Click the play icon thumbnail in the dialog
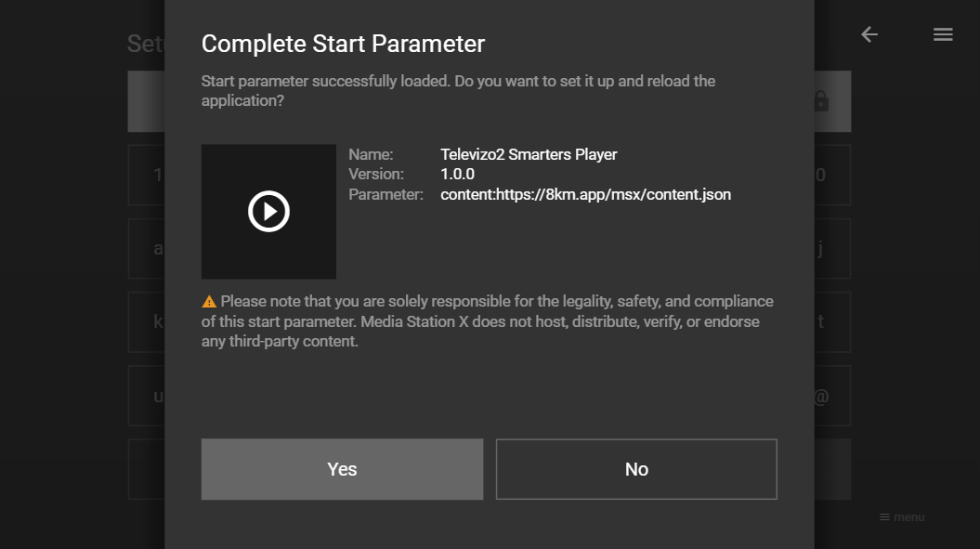 click(x=268, y=211)
